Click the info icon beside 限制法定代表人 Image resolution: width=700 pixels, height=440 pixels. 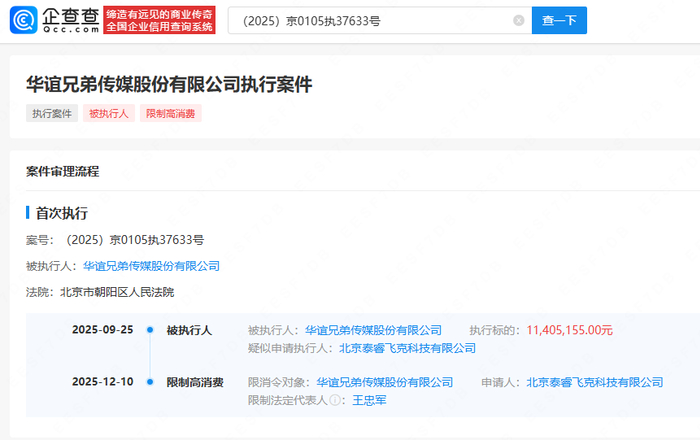click(335, 400)
